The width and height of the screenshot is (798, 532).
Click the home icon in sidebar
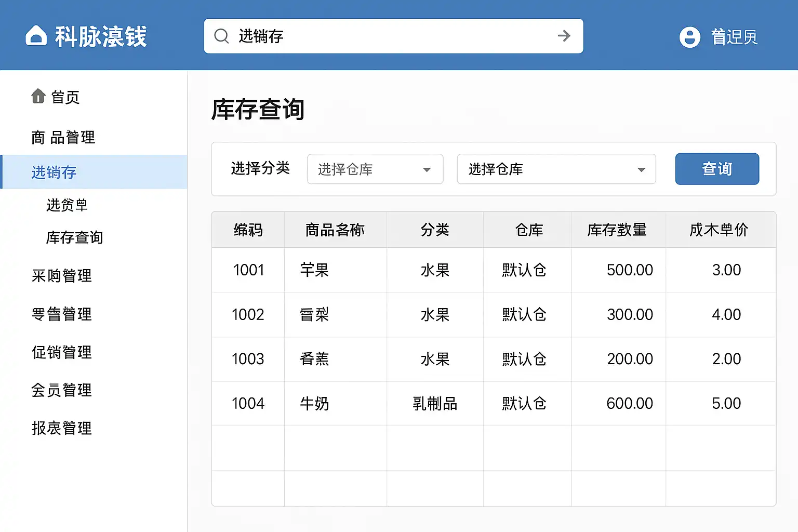[x=38, y=97]
